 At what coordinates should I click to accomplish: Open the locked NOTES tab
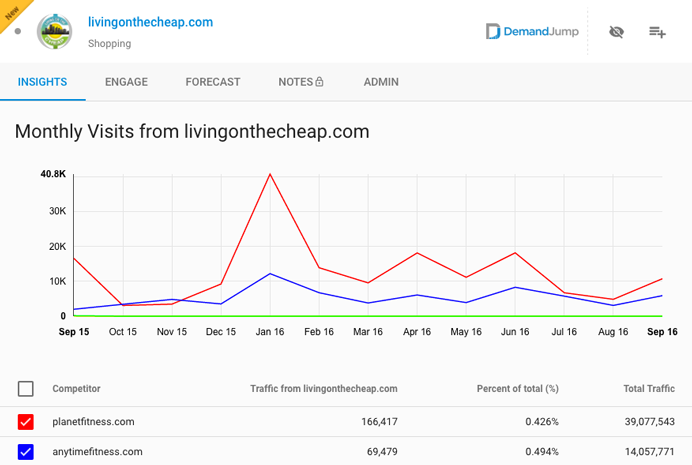click(301, 82)
